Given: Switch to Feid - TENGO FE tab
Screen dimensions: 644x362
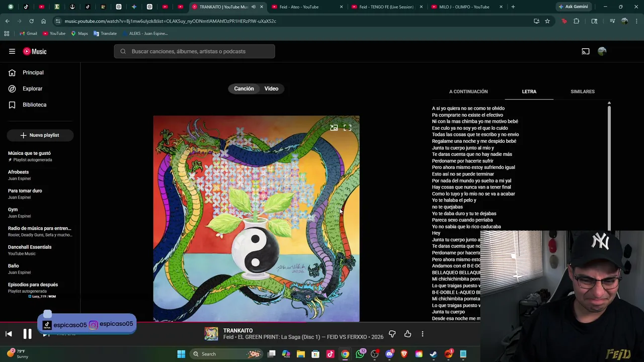Looking at the screenshot, I should click(x=386, y=7).
